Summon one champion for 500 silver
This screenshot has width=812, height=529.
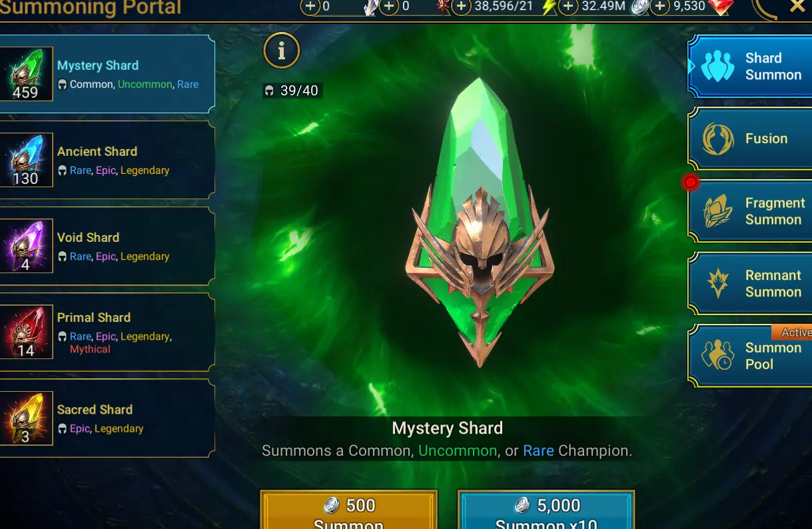(348, 510)
